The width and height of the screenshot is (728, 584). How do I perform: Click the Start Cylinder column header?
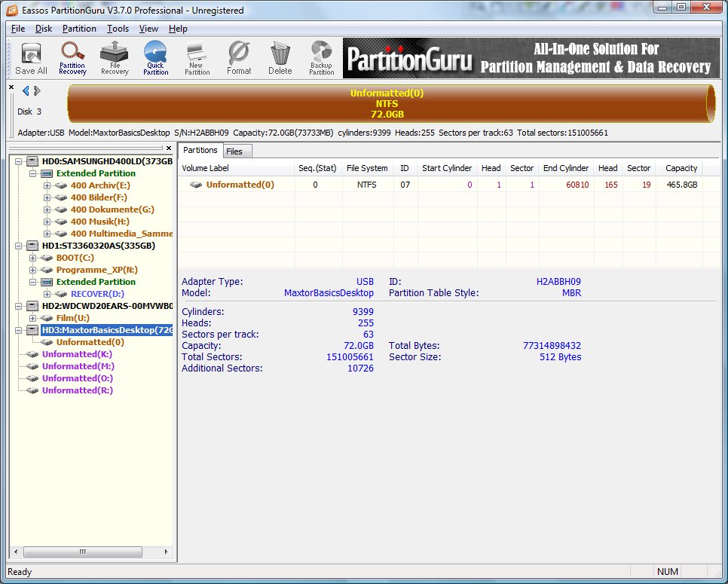coord(447,168)
